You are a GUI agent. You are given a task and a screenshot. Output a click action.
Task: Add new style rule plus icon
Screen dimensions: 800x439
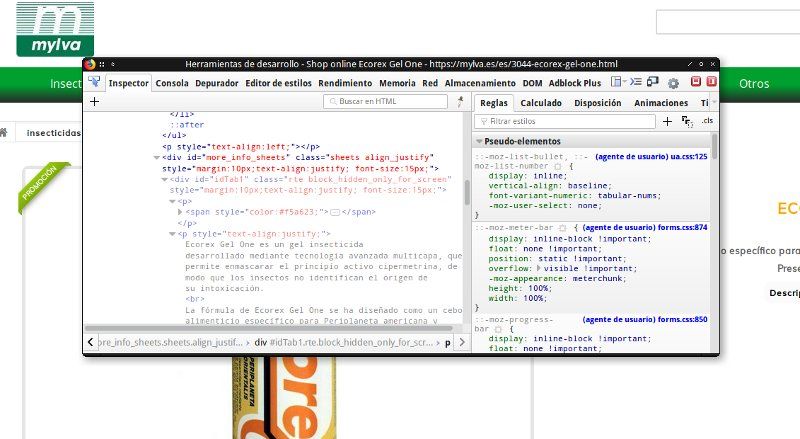[x=667, y=121]
